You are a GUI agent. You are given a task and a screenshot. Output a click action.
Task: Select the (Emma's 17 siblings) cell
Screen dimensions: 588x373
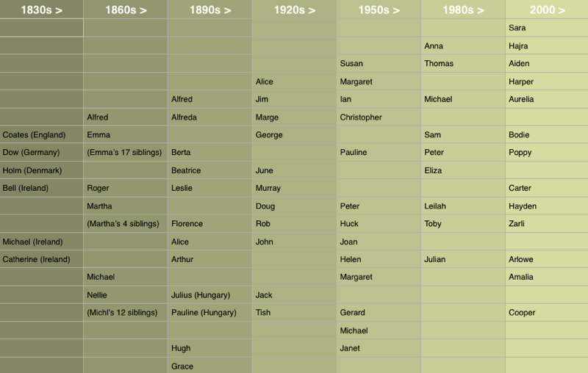pyautogui.click(x=123, y=153)
